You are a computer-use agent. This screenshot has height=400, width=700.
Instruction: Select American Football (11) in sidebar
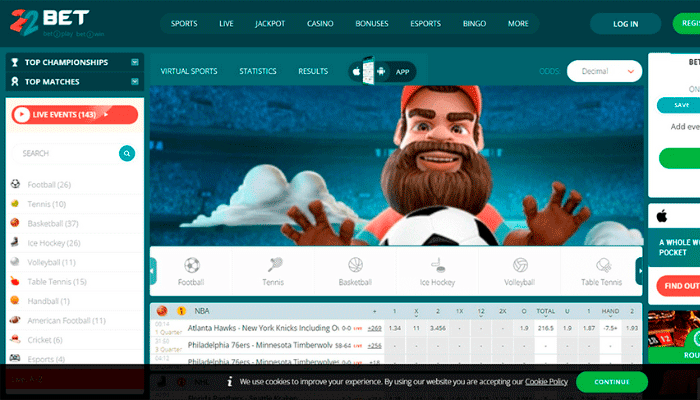[67, 321]
